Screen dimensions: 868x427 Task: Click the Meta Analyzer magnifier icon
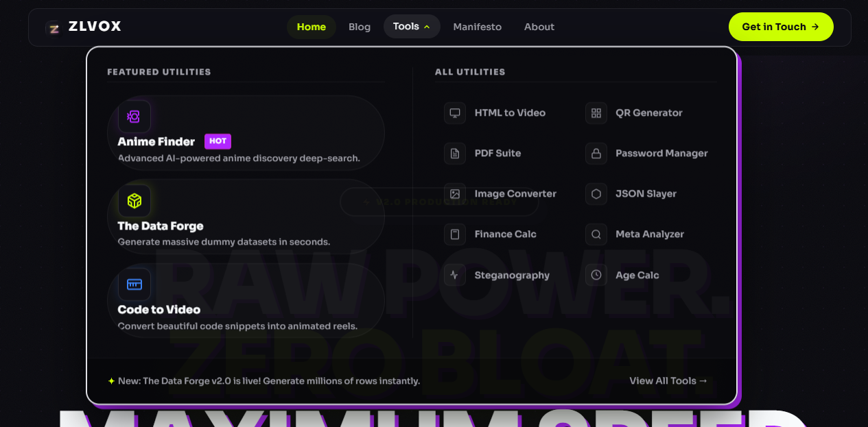click(596, 234)
